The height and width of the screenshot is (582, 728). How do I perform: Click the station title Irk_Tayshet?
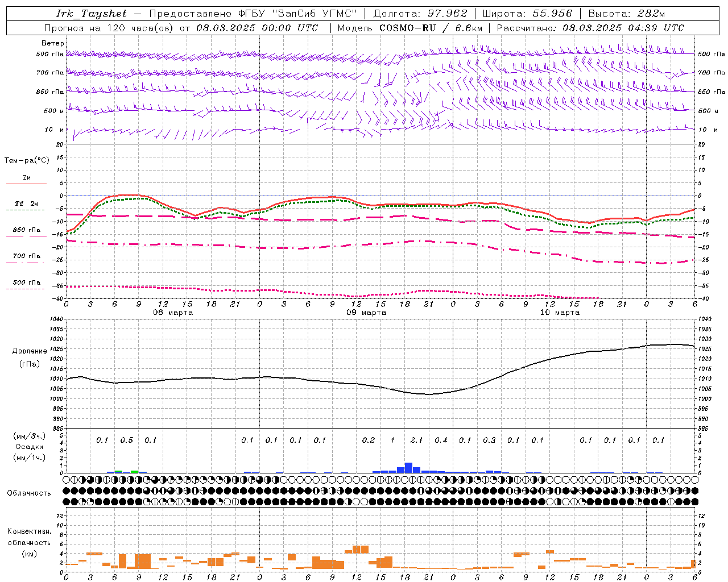[92, 14]
